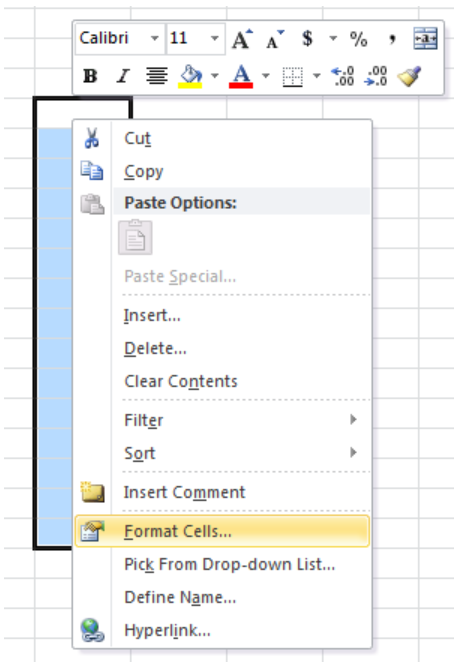Apply Comma Style formatting

392,39
